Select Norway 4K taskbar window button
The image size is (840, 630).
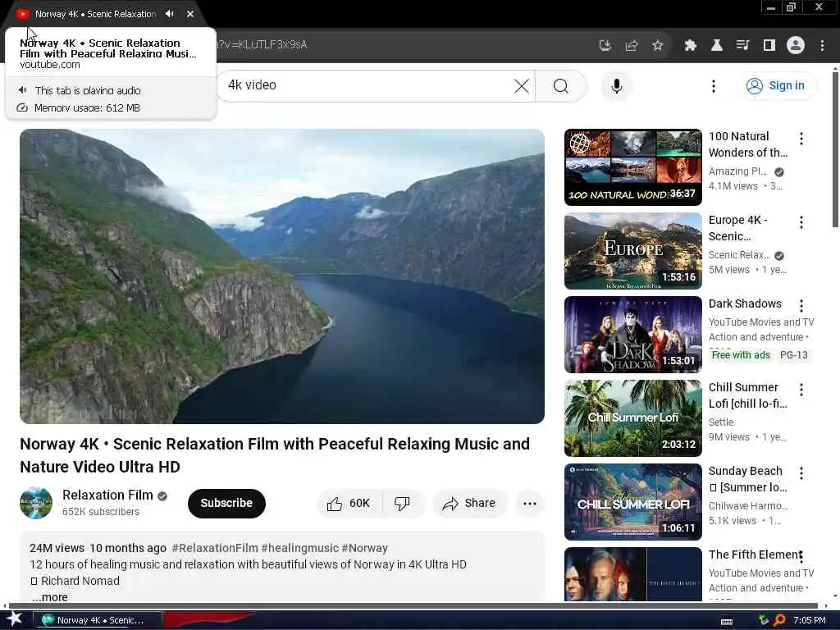point(97,620)
